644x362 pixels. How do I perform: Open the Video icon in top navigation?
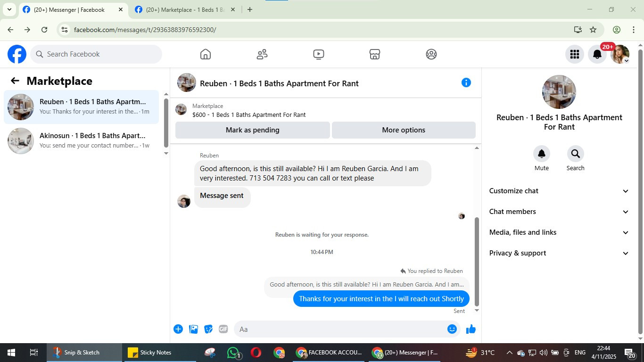(x=319, y=54)
